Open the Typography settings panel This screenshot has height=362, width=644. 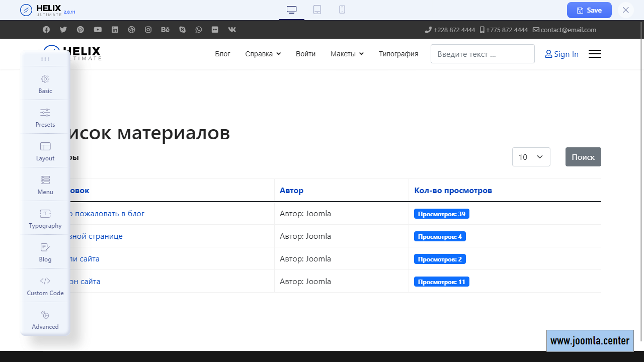tap(45, 218)
